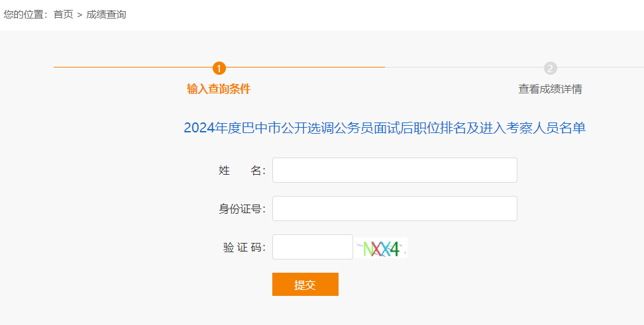Click the gray step 2 circle

[x=550, y=68]
